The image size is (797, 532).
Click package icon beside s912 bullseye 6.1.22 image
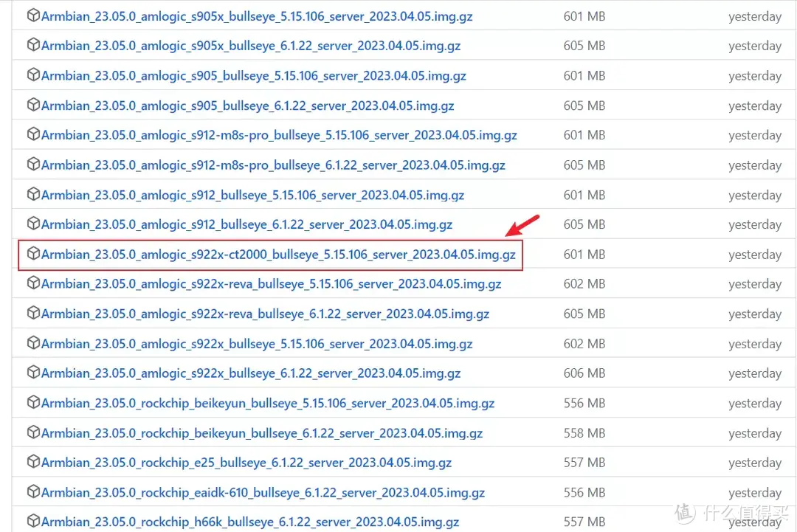coord(33,224)
